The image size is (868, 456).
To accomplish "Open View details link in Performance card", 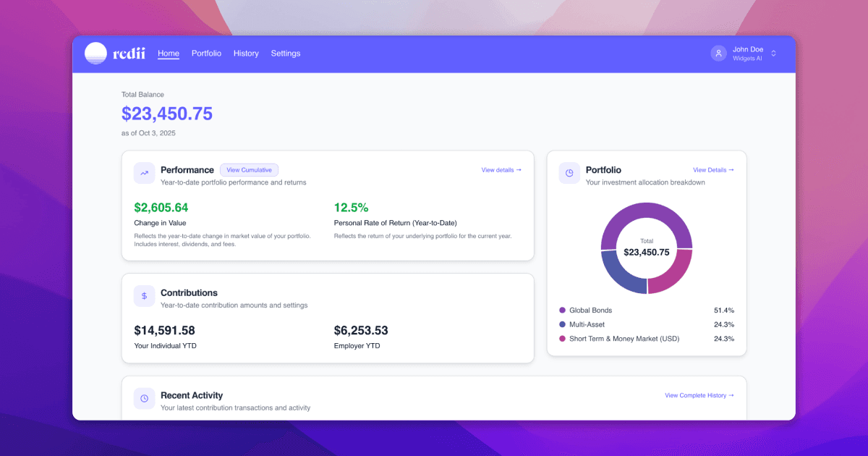I will point(501,170).
